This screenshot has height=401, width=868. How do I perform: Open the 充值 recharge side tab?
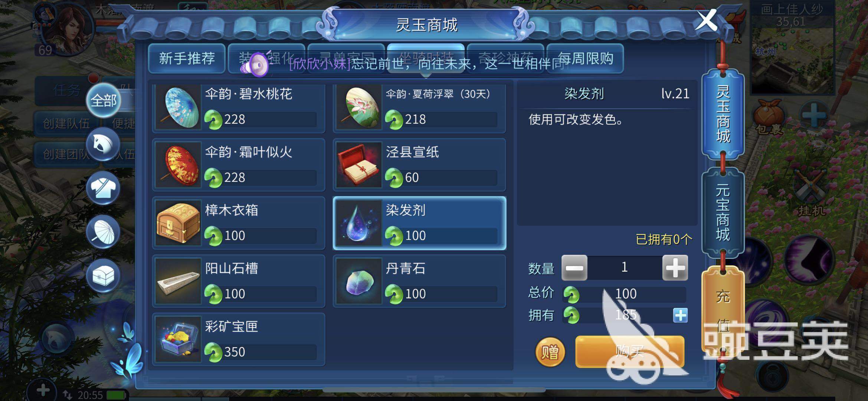tap(723, 310)
